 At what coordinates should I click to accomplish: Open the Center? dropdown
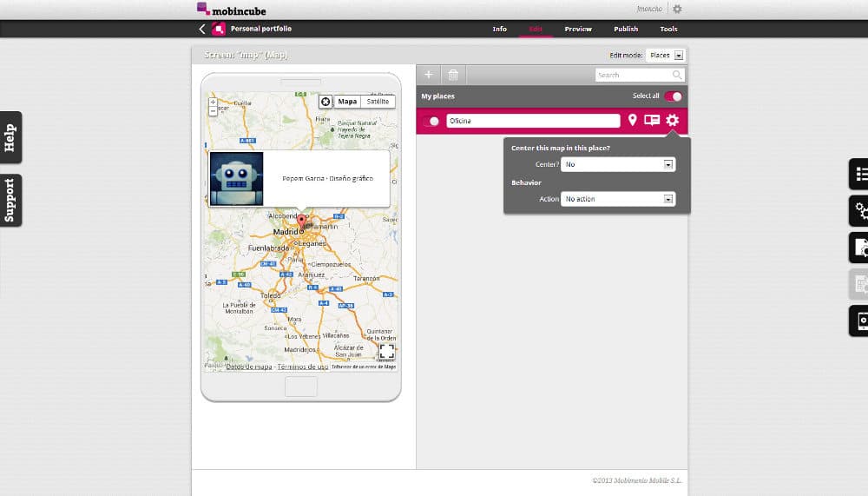[617, 164]
